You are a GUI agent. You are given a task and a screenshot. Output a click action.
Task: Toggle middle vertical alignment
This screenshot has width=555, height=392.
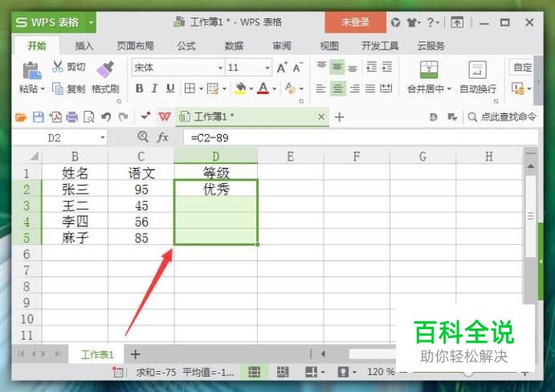click(337, 67)
